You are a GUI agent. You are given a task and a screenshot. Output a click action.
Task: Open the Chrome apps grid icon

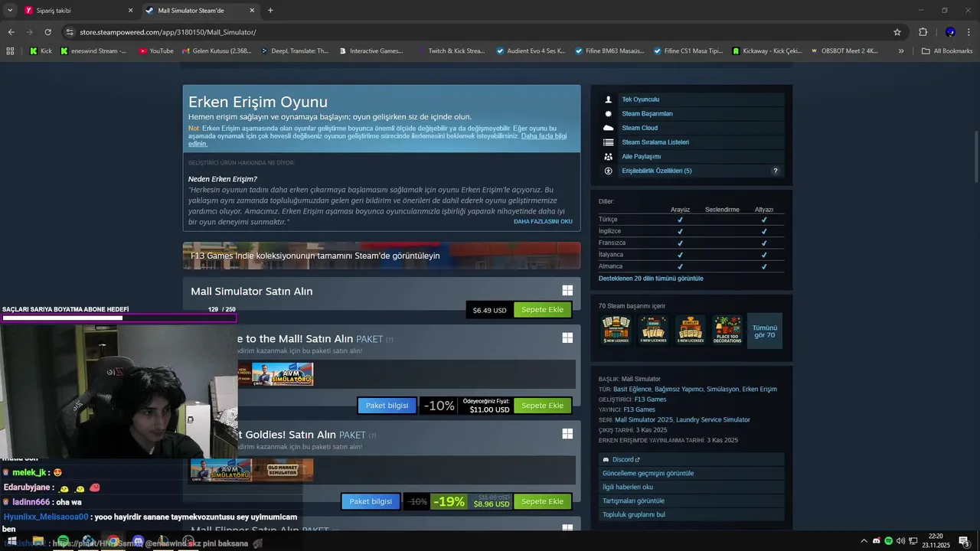coord(10,51)
